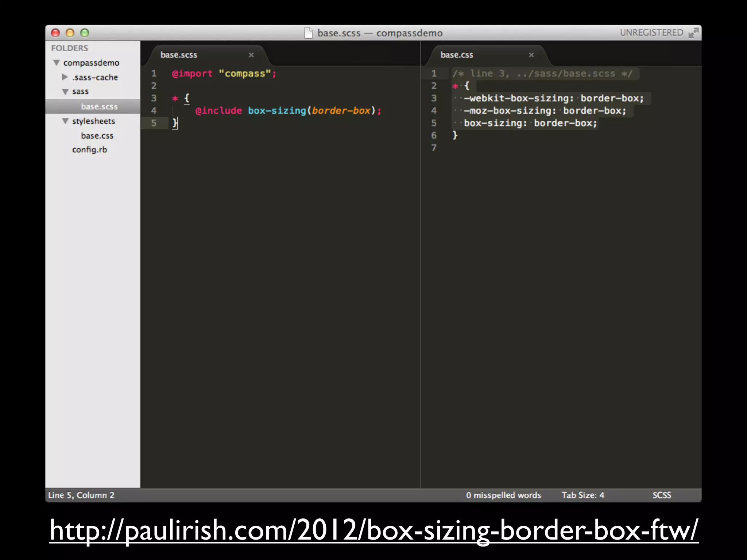Close the base.scss tab
Screen dimensions: 747x560
tap(251, 55)
